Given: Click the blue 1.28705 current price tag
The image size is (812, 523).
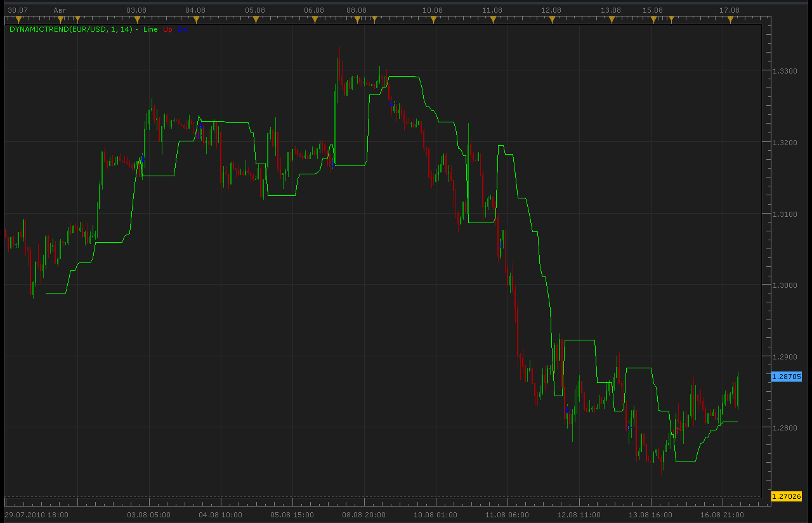Looking at the screenshot, I should point(787,377).
